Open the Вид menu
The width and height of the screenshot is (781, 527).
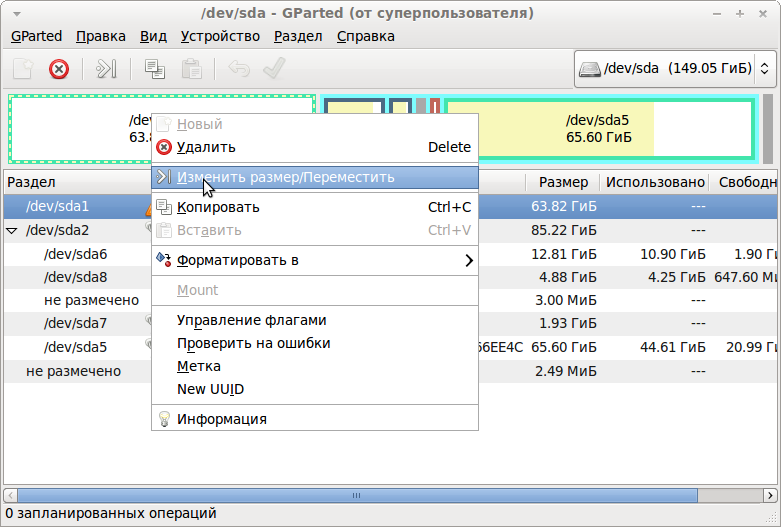[153, 36]
